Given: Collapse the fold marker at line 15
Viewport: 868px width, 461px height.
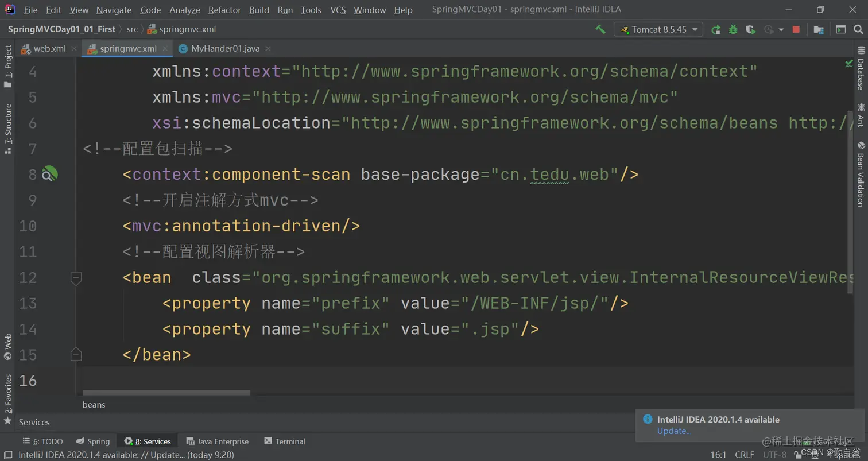Looking at the screenshot, I should click(x=76, y=355).
